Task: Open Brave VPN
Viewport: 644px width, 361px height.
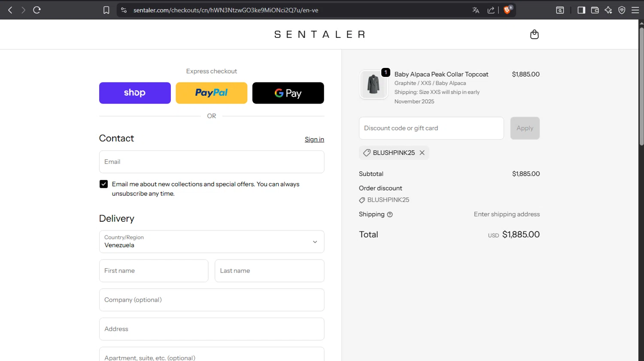Action: point(622,10)
